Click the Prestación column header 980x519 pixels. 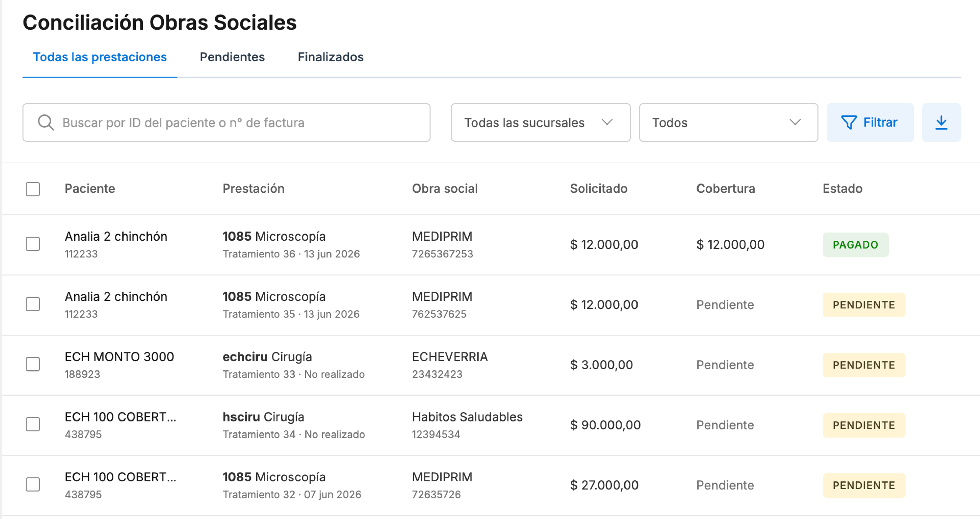[253, 189]
